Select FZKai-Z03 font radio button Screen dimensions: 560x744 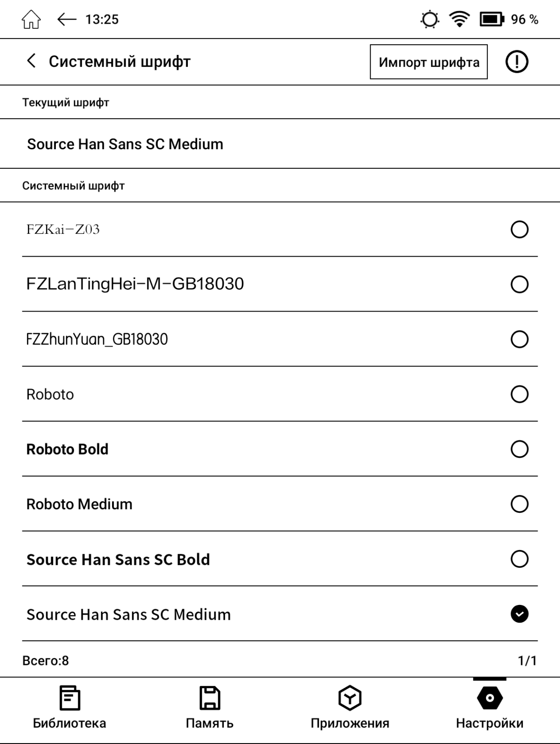pyautogui.click(x=520, y=229)
